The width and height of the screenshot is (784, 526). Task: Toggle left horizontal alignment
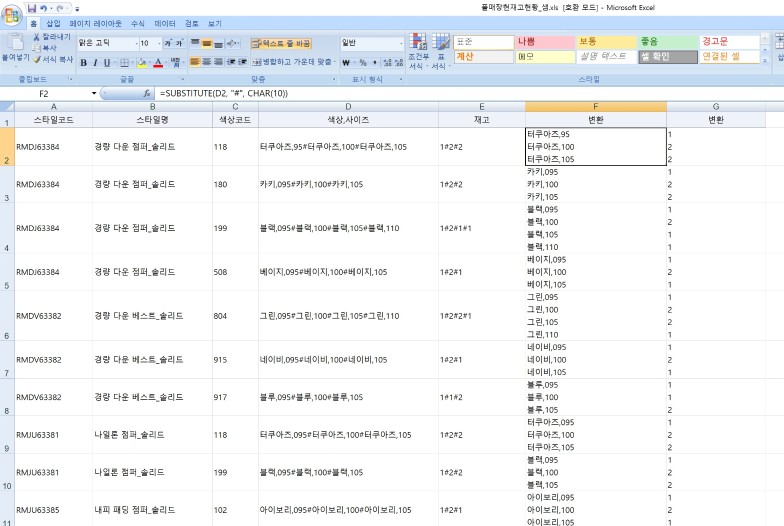coord(195,62)
